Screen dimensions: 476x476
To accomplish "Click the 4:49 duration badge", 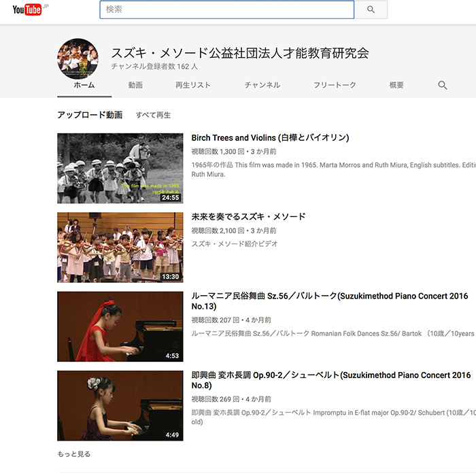I will click(x=172, y=435).
